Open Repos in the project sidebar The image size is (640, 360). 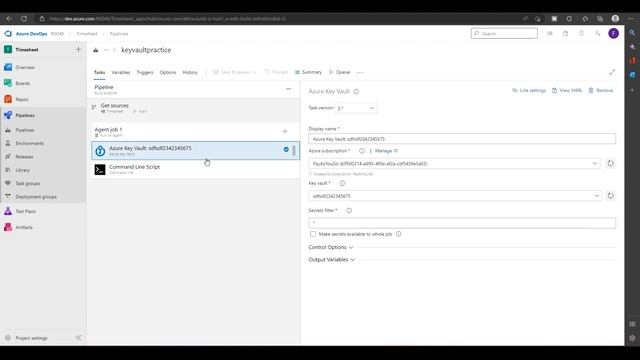[x=22, y=99]
